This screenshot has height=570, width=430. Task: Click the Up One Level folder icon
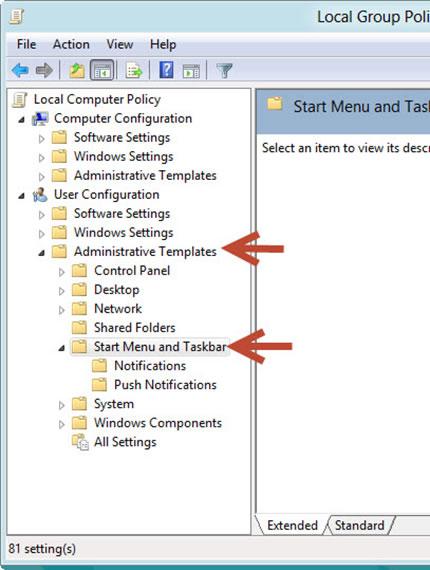click(x=77, y=70)
